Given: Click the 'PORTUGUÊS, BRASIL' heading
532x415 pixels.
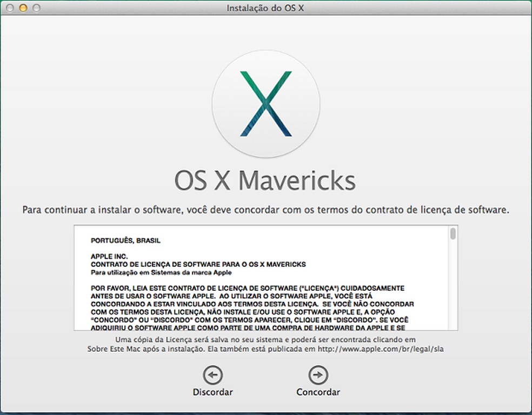Looking at the screenshot, I should coord(125,240).
